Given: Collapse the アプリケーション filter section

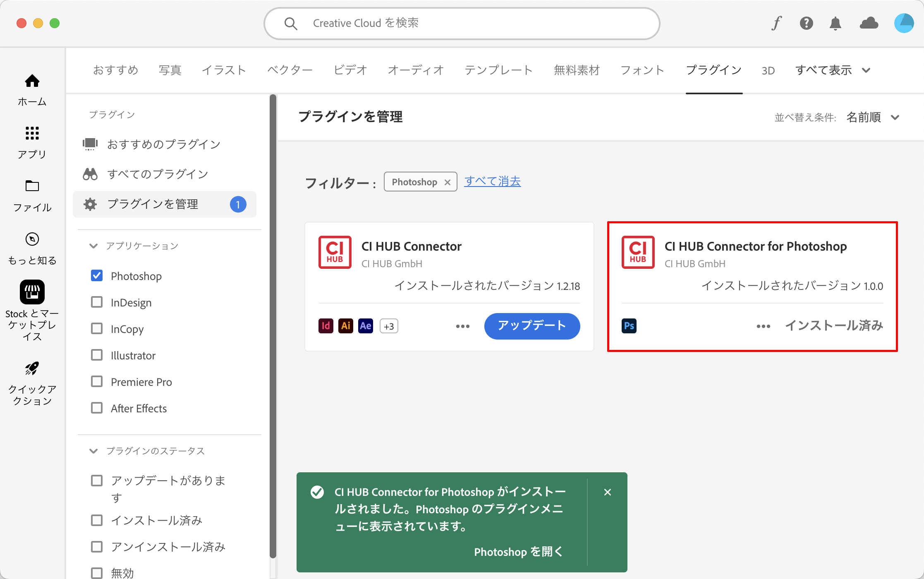Looking at the screenshot, I should pyautogui.click(x=93, y=246).
